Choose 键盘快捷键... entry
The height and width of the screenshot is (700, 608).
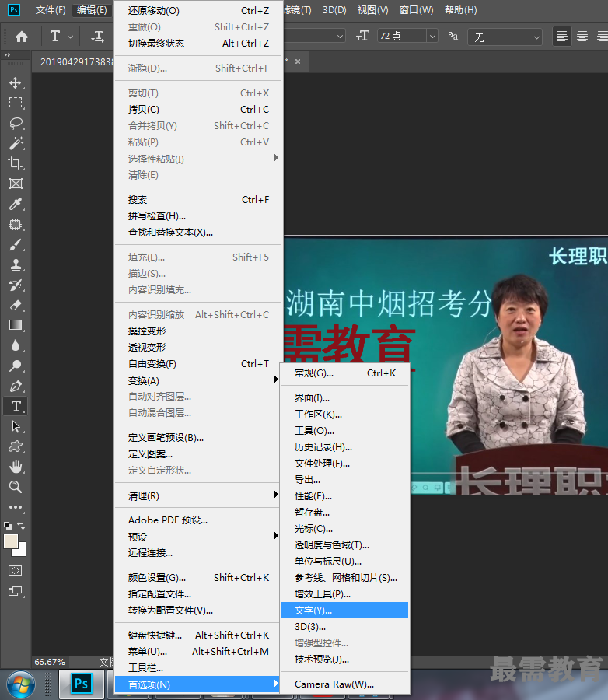[198, 635]
